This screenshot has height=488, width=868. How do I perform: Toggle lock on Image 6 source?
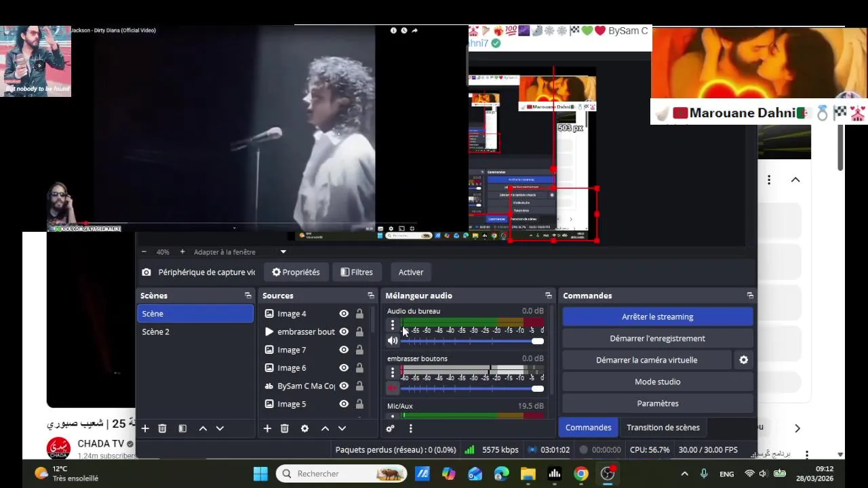pos(359,368)
